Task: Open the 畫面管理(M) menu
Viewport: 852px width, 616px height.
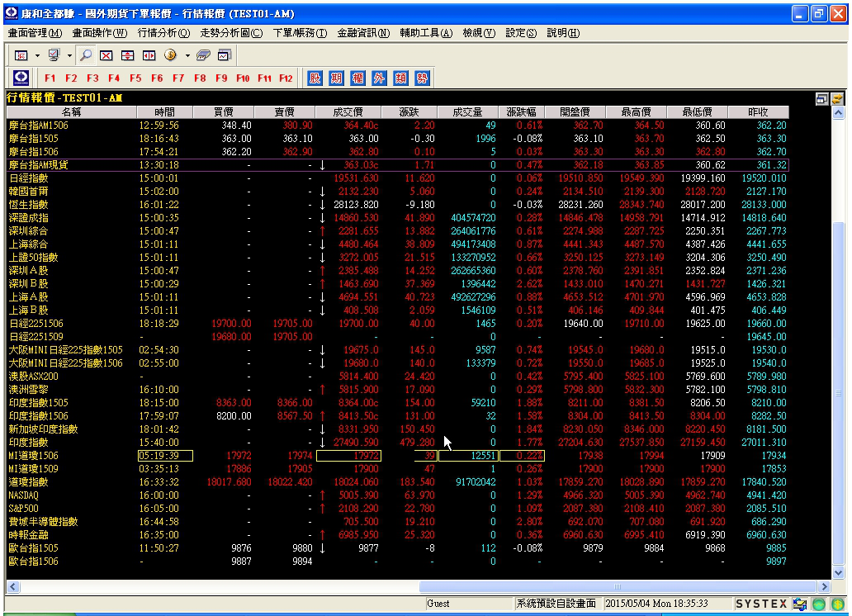Action: click(x=35, y=33)
